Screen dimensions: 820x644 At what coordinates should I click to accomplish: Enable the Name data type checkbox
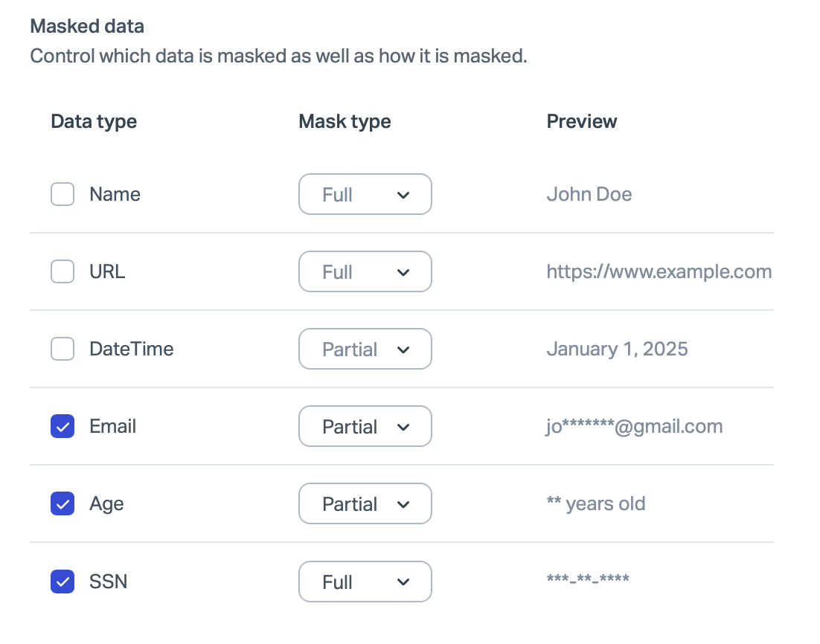click(63, 195)
